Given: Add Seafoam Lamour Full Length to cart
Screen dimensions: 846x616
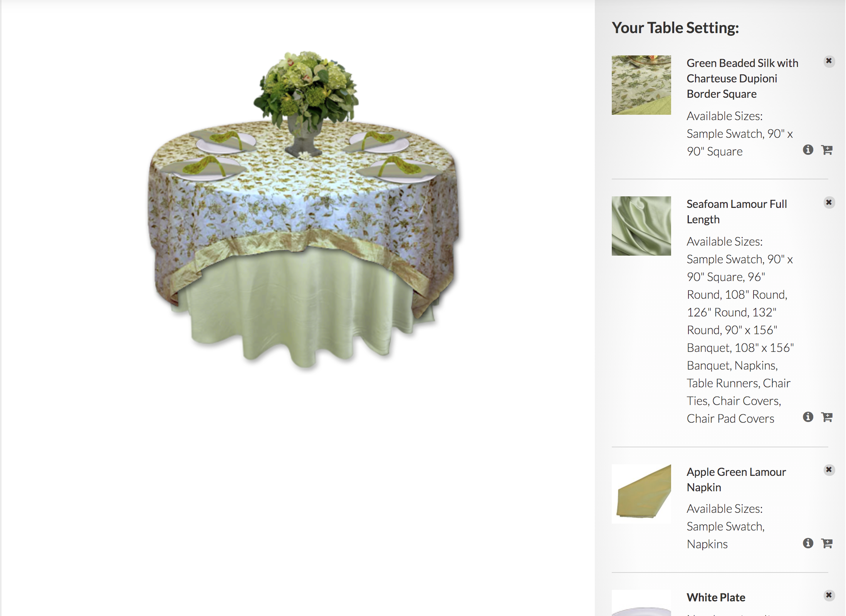Looking at the screenshot, I should pos(827,417).
